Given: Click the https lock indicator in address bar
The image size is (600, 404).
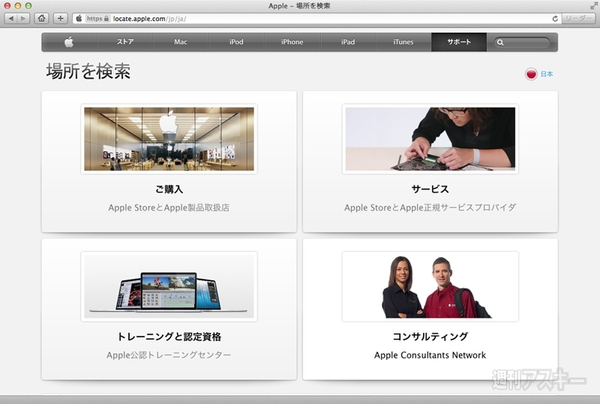Looking at the screenshot, I should [x=98, y=18].
